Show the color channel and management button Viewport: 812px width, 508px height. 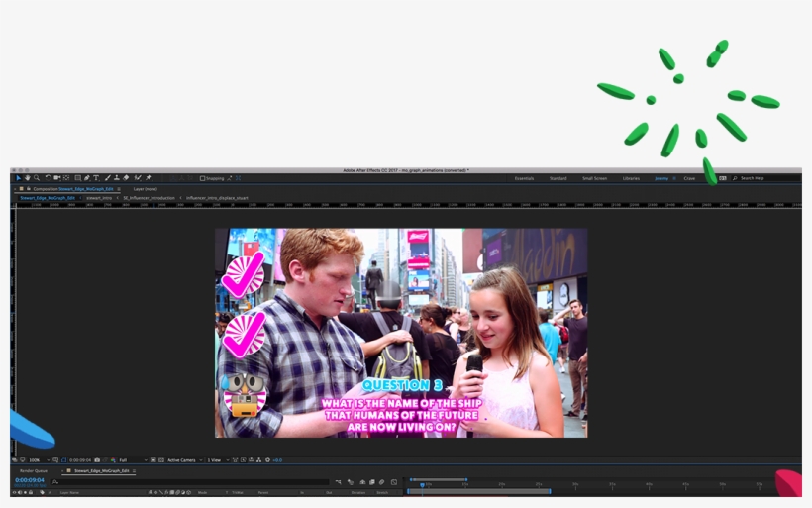113,459
